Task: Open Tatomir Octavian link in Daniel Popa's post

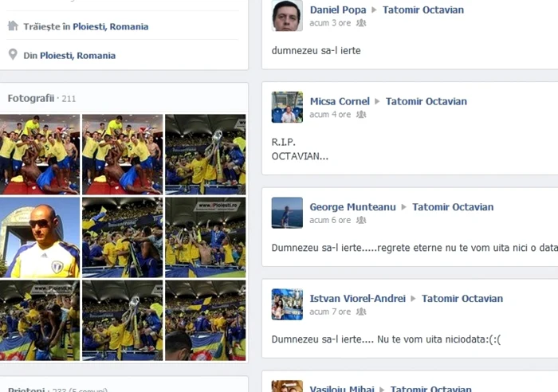Action: pos(423,10)
